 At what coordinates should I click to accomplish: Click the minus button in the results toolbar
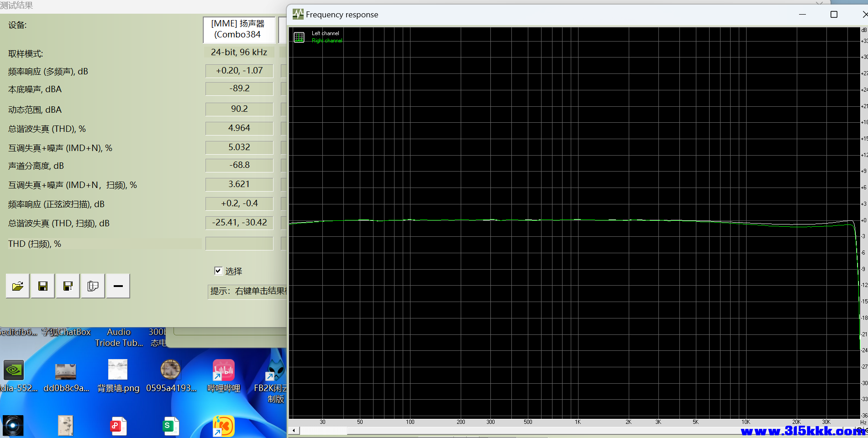pyautogui.click(x=118, y=286)
